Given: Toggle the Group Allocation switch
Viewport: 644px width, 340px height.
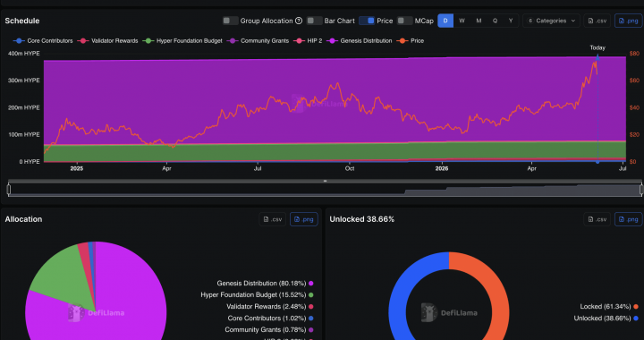Looking at the screenshot, I should tap(231, 21).
